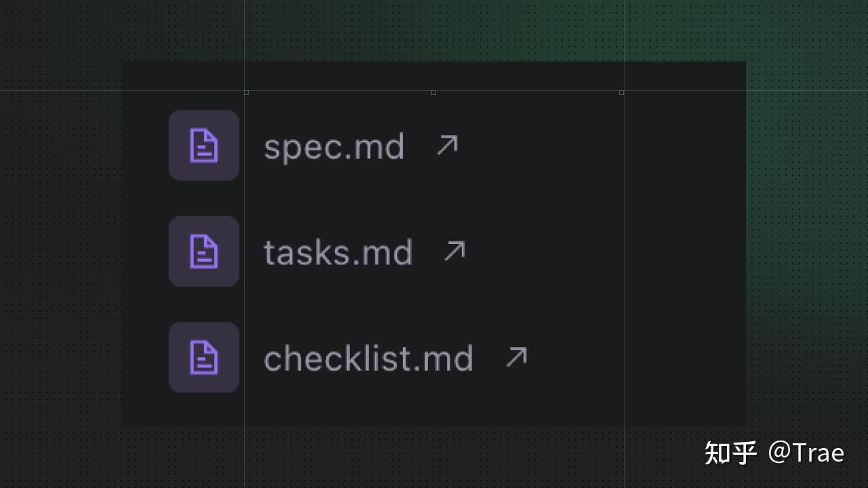Click the document icon next to tasks.md
868x488 pixels.
tap(204, 251)
